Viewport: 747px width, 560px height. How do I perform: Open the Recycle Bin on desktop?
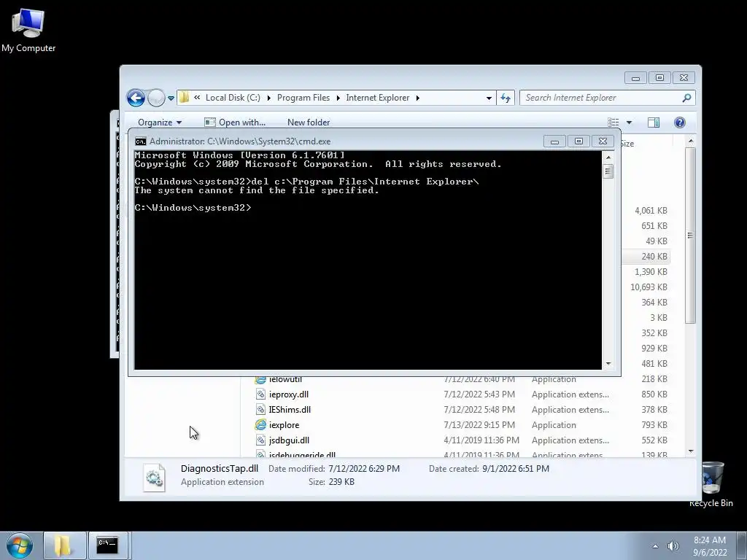[711, 484]
